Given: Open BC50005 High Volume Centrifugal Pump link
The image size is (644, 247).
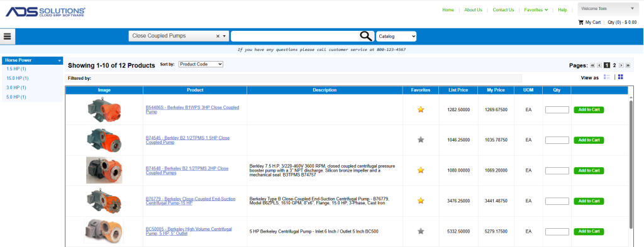Looking at the screenshot, I should point(189,231).
